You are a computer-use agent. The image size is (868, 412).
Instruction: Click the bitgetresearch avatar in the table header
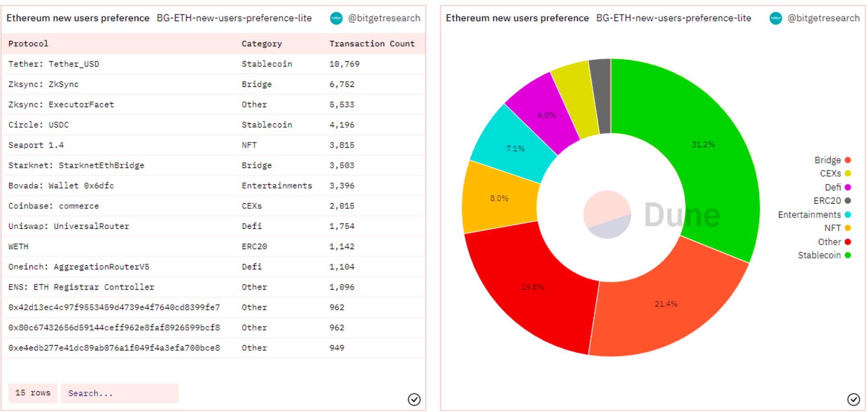pos(336,18)
